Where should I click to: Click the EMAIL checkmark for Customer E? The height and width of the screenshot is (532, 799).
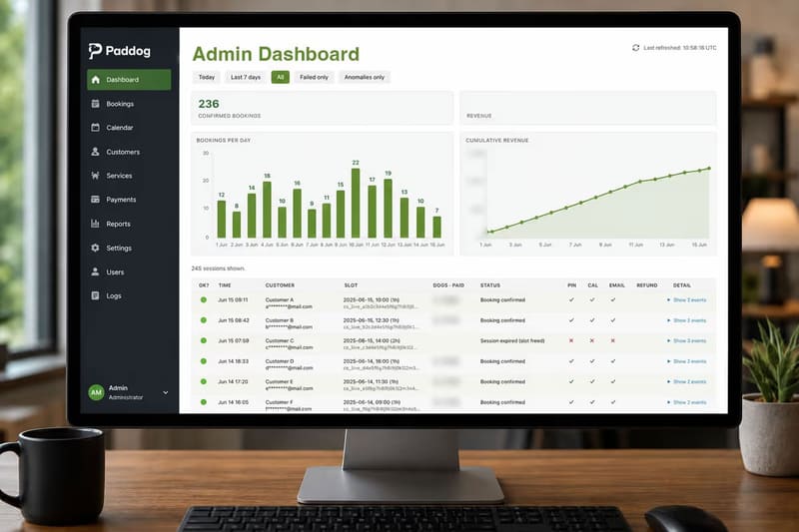tap(613, 381)
